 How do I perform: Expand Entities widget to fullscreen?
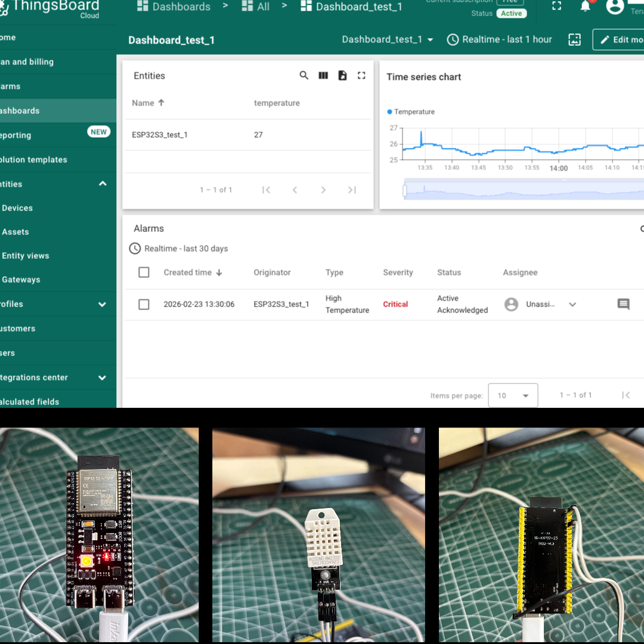[361, 75]
